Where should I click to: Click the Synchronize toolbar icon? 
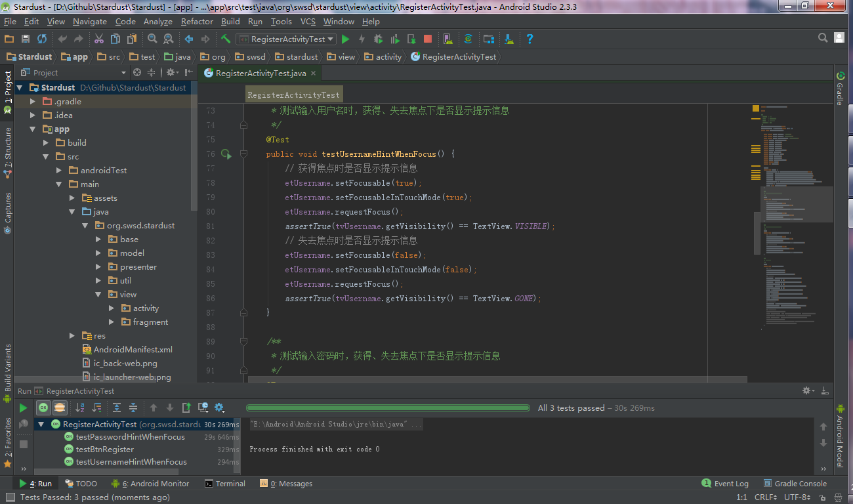coord(42,39)
